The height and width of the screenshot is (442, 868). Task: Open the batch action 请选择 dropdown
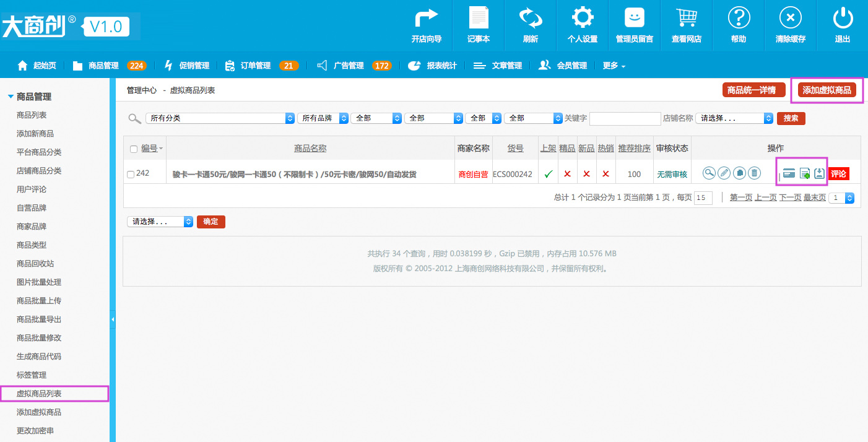160,221
